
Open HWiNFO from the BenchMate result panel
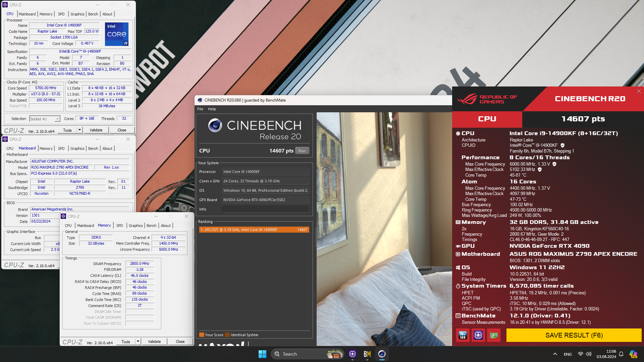pos(463,335)
